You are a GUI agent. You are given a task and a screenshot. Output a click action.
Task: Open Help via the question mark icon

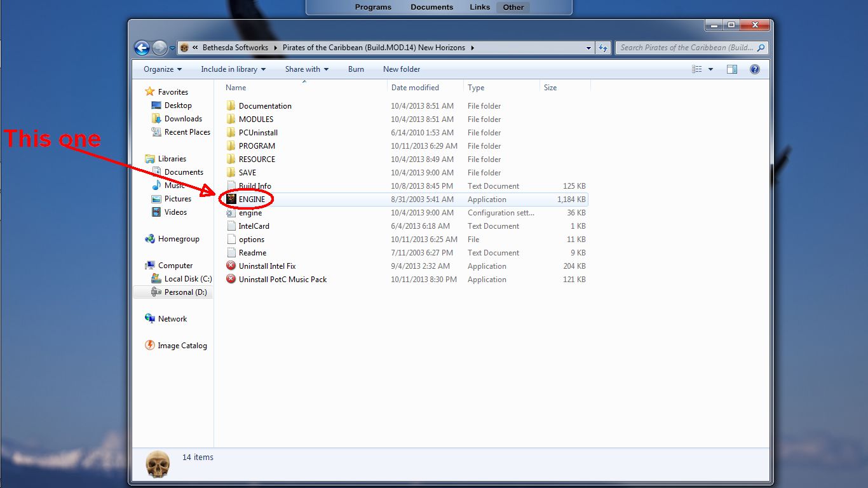755,69
